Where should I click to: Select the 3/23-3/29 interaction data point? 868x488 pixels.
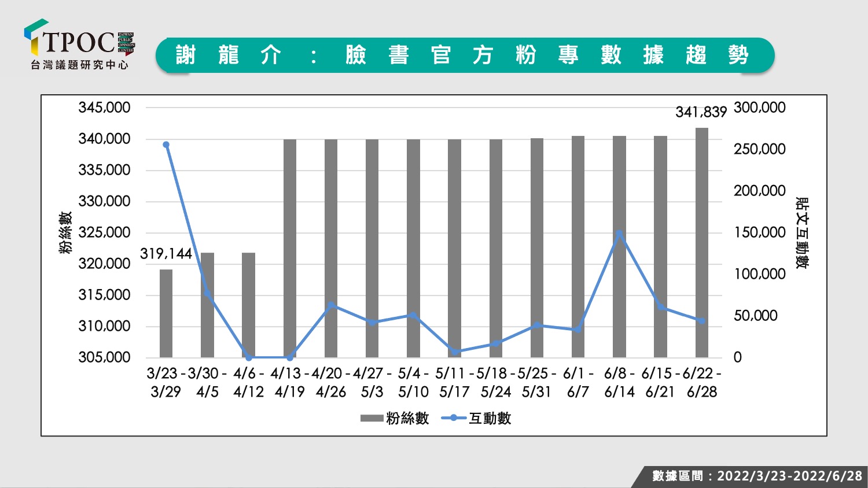166,145
